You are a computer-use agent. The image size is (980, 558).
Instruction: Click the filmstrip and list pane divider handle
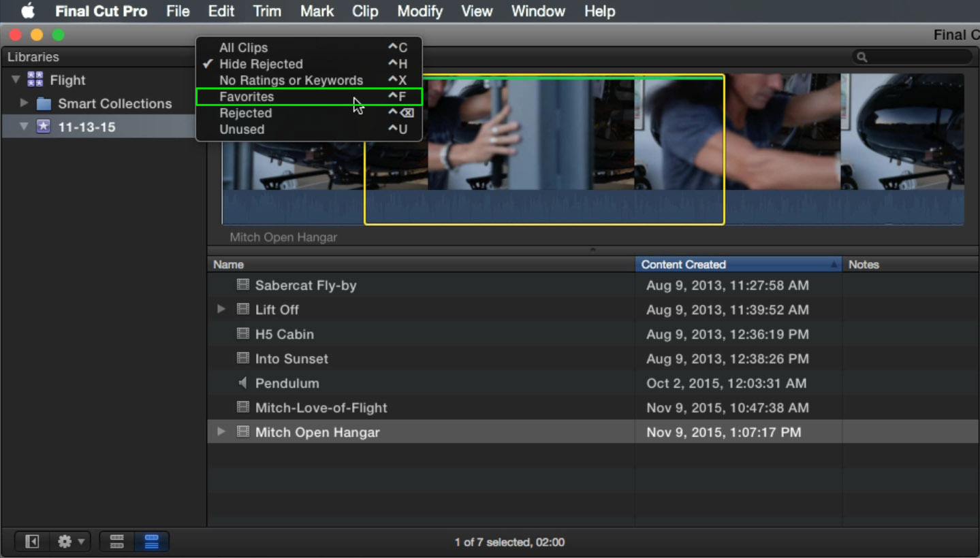pos(592,250)
